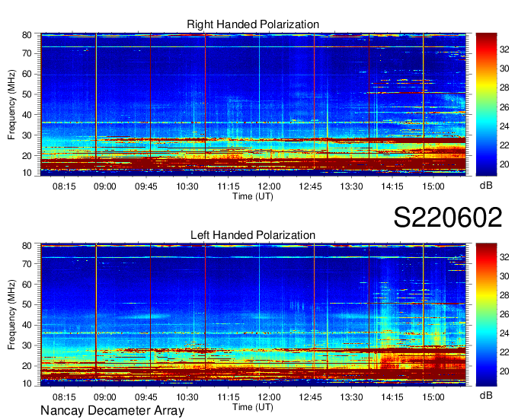
Task: Click the "10" frequency tick of the Right Handed plot
Action: (x=27, y=173)
